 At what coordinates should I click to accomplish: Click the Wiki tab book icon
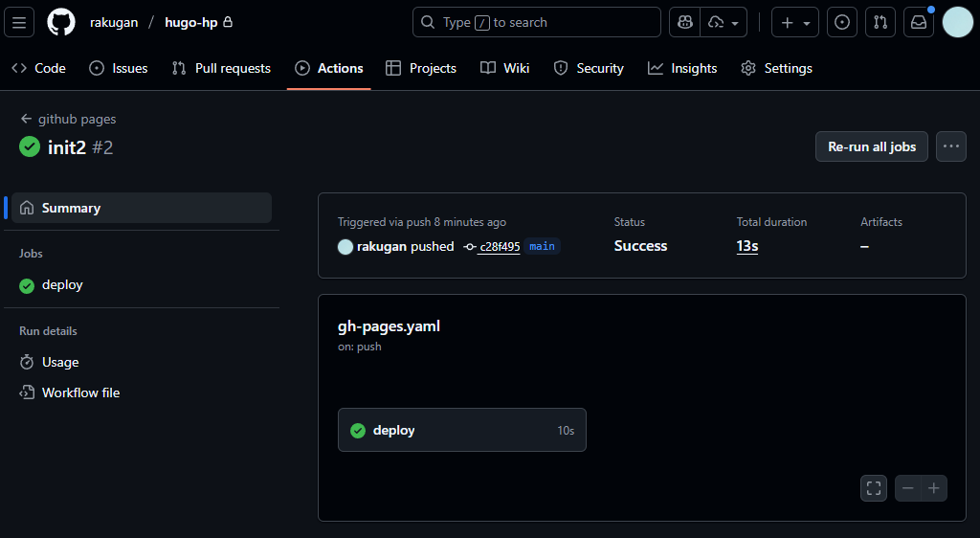click(x=488, y=68)
